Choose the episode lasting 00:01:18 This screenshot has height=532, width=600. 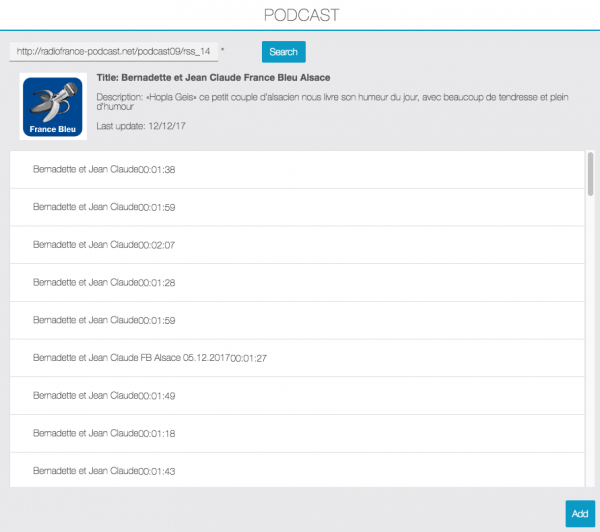104,433
